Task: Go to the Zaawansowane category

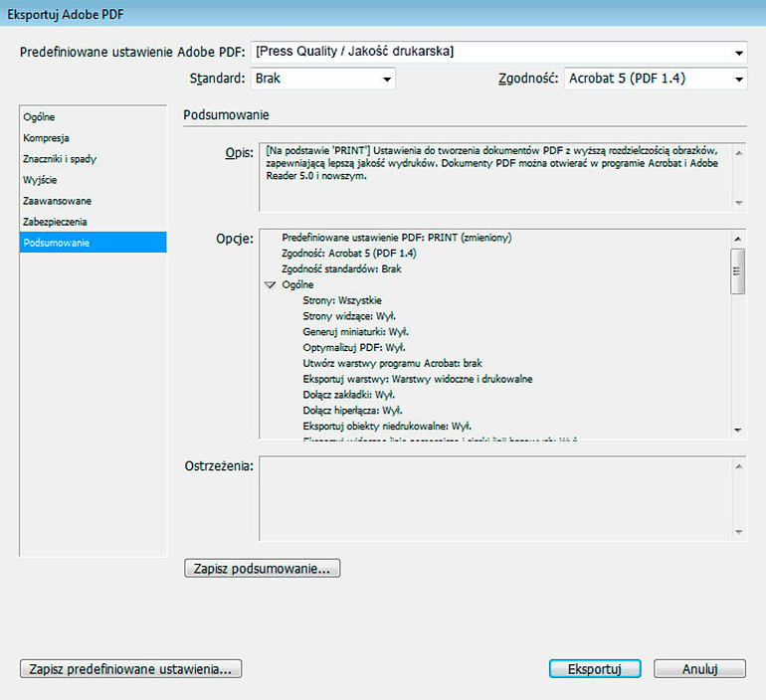Action: coord(93,201)
